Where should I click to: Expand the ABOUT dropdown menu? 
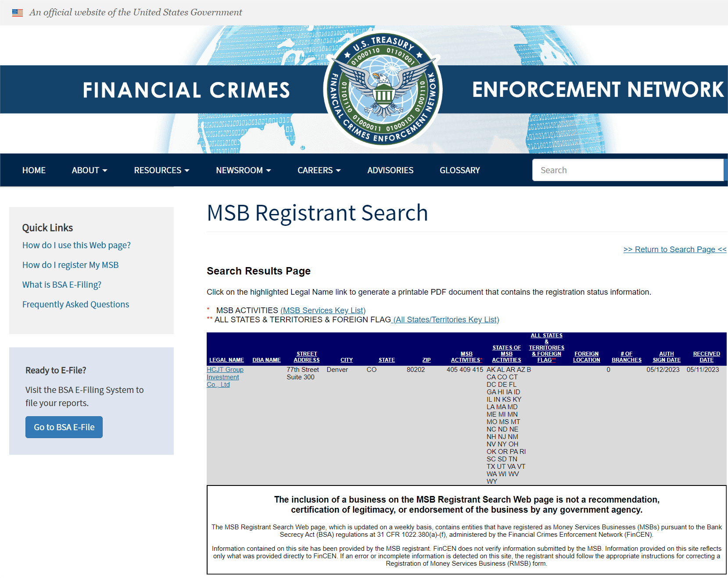[x=90, y=170]
